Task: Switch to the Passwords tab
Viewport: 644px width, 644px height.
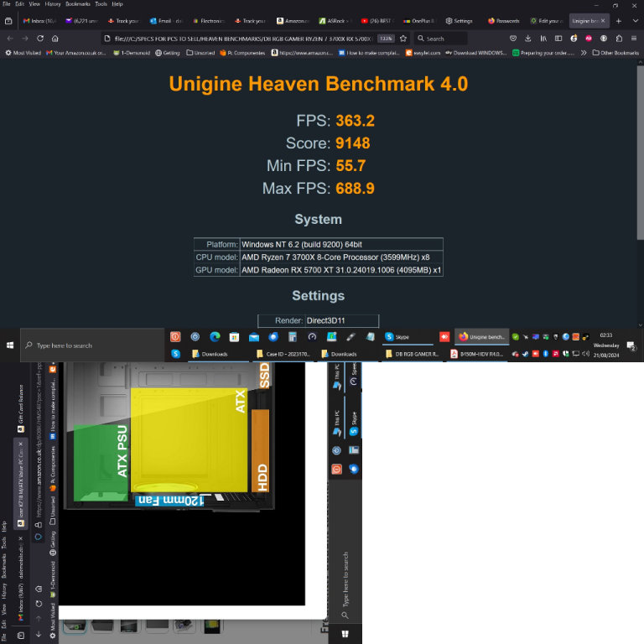Action: (503, 21)
